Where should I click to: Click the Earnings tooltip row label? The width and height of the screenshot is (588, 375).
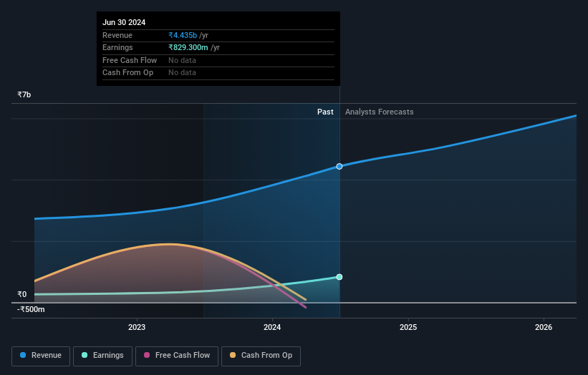coord(117,47)
